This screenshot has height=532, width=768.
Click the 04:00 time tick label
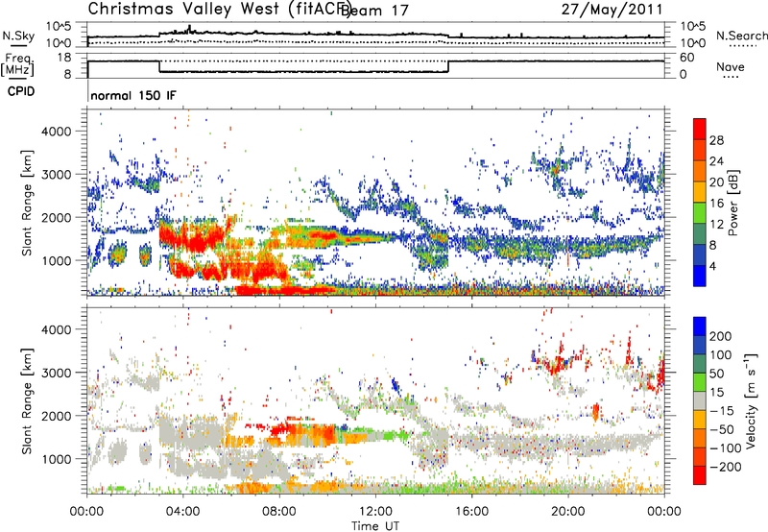click(182, 512)
